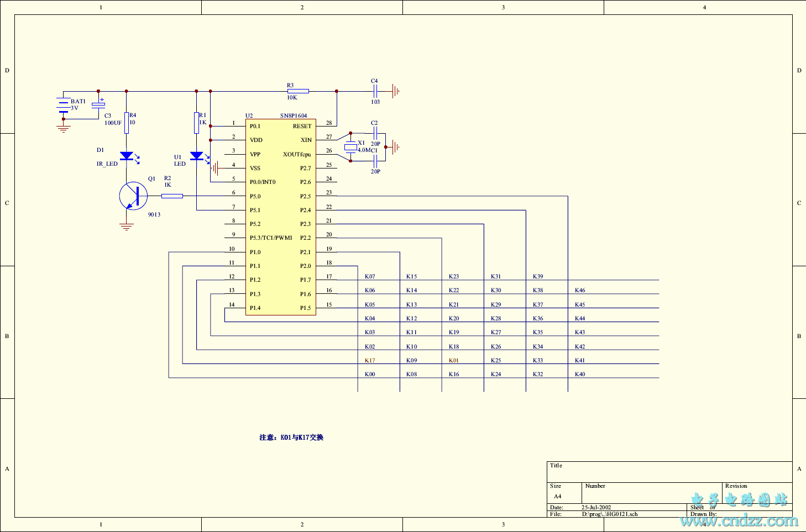Screen dimensions: 806x532
Task: Click the X1 4.0M crystal symbol
Action: [350, 147]
